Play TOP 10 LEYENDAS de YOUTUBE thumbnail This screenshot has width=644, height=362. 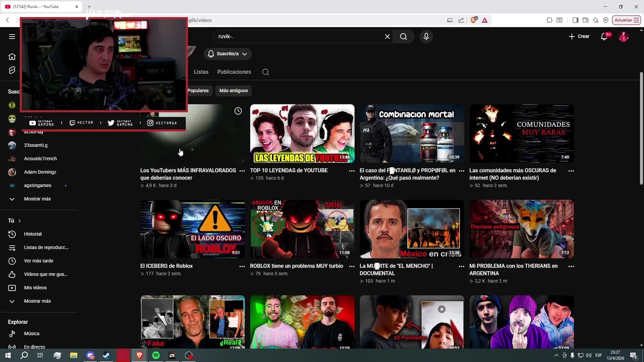point(302,134)
